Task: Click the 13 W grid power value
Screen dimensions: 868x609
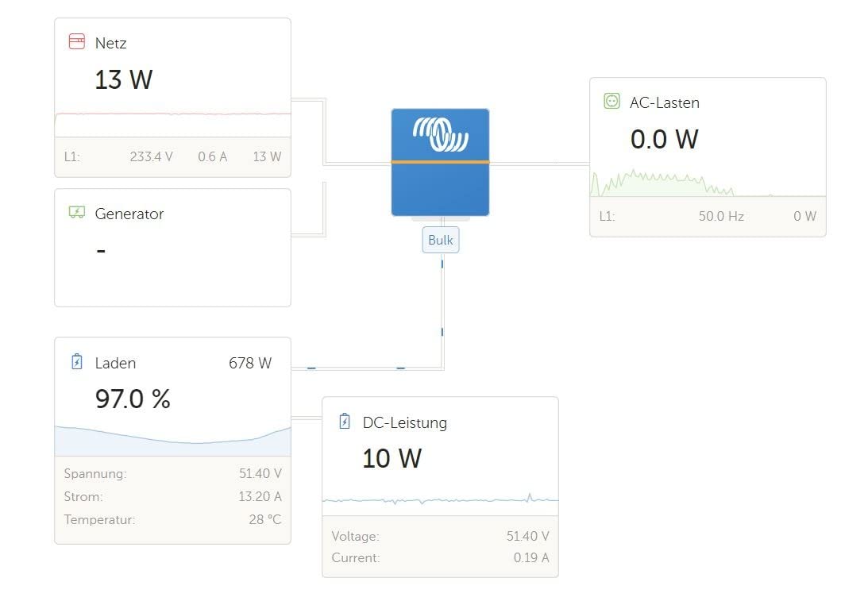Action: (123, 79)
